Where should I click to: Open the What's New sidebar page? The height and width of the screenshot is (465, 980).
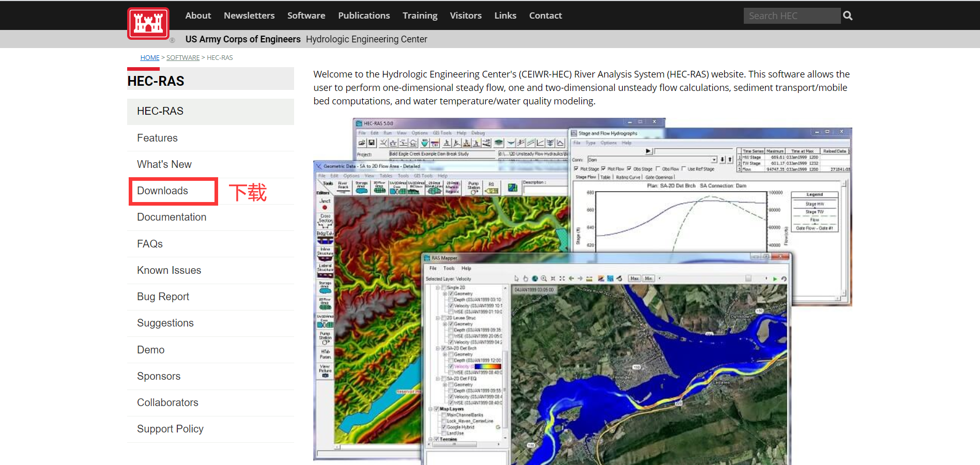pyautogui.click(x=210, y=164)
